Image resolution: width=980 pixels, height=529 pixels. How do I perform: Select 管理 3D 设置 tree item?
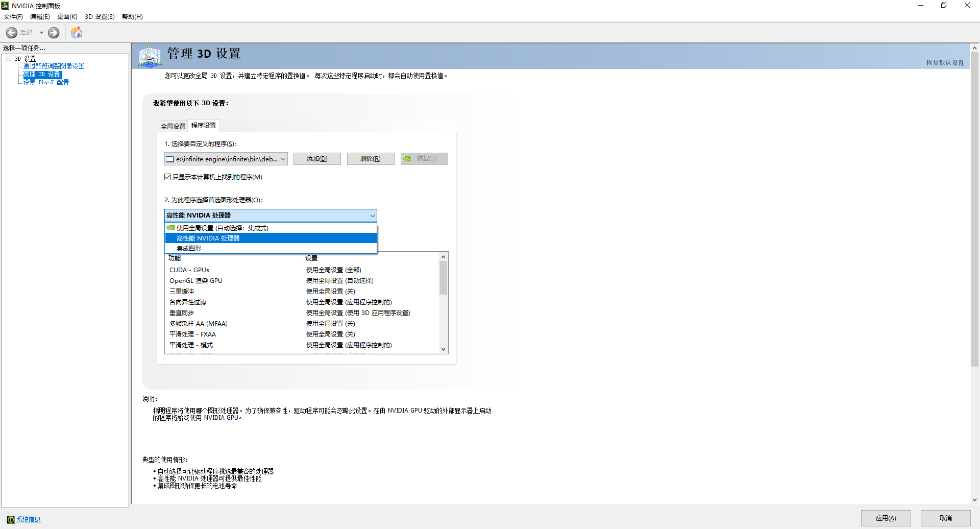[42, 75]
